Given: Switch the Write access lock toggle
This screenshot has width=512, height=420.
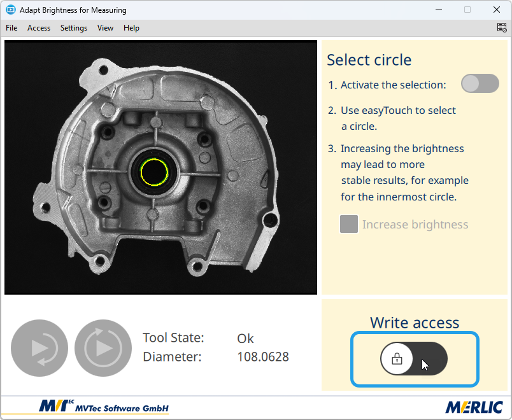Looking at the screenshot, I should [x=414, y=359].
